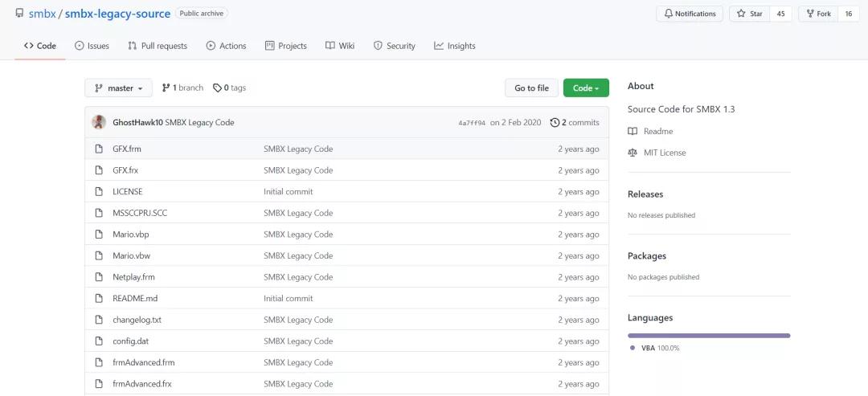
Task: Open the Netplay.frm file
Action: coord(133,277)
